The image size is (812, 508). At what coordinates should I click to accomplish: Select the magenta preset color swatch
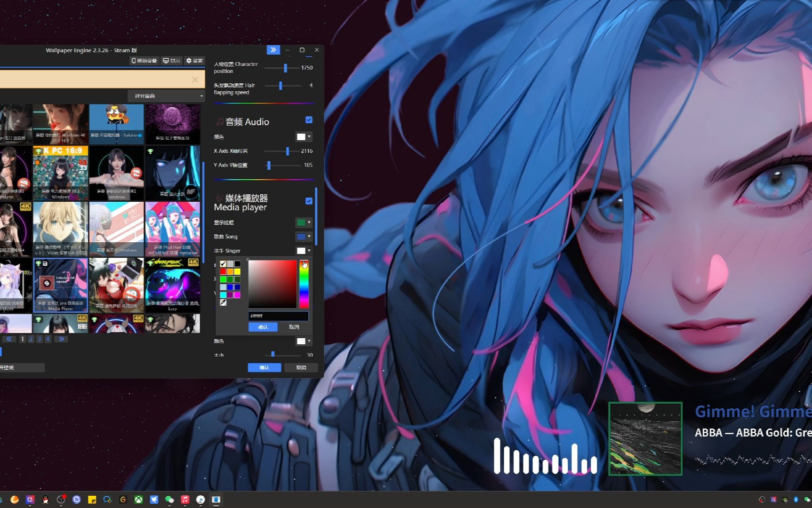point(237,295)
